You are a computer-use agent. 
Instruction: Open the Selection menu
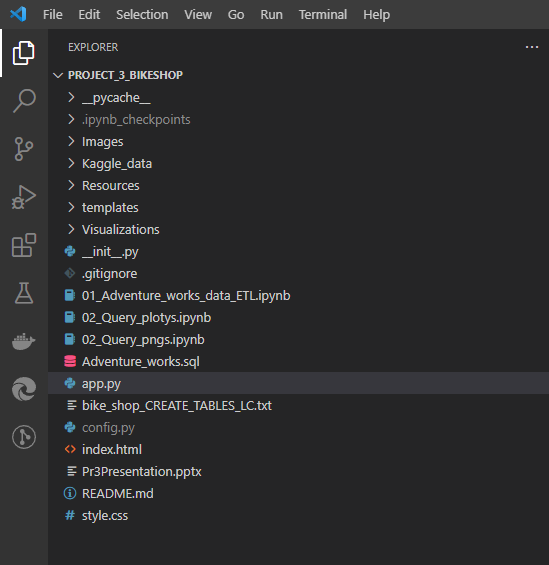coord(142,15)
